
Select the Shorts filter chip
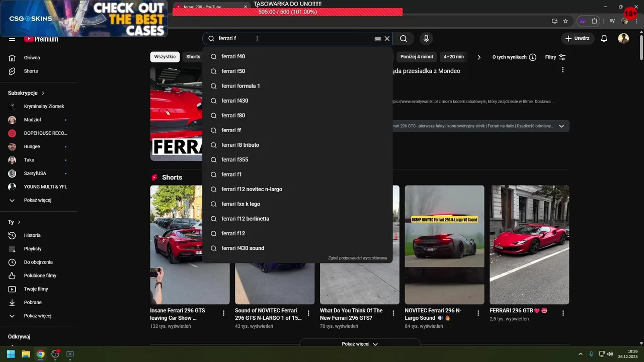[193, 57]
